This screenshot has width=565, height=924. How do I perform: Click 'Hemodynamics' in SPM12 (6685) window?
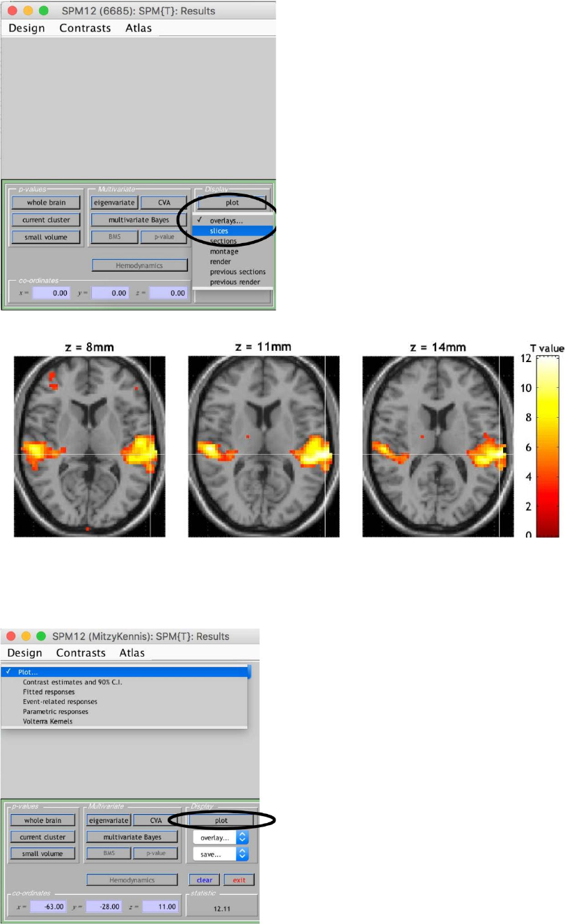click(x=140, y=265)
